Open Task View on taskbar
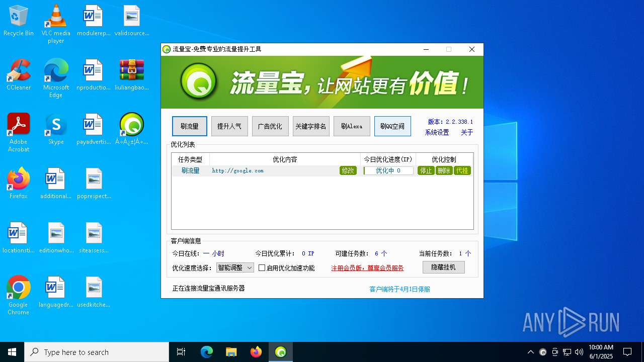Image resolution: width=644 pixels, height=362 pixels. 181,352
